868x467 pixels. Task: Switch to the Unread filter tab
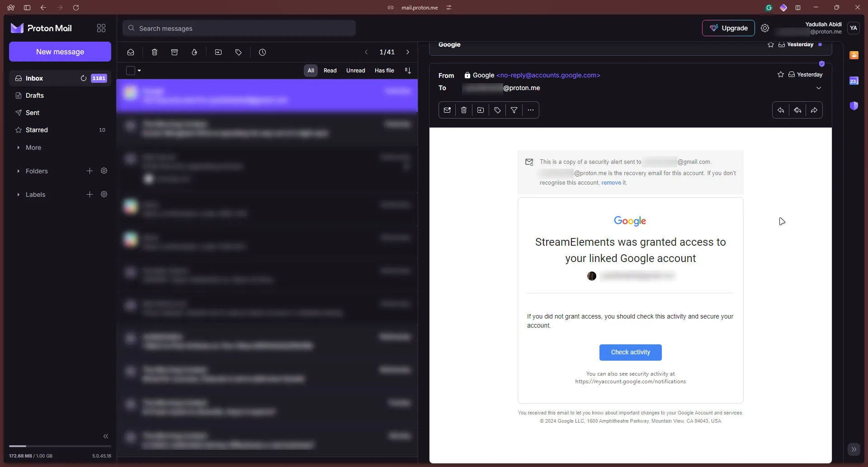tap(356, 70)
